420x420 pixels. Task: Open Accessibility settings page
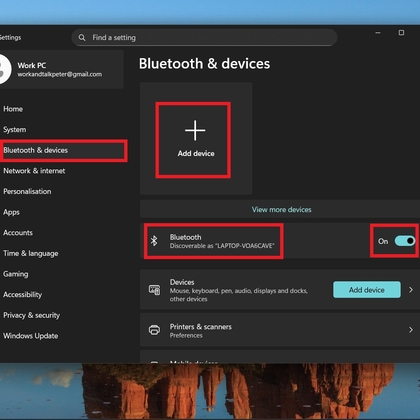click(x=23, y=295)
